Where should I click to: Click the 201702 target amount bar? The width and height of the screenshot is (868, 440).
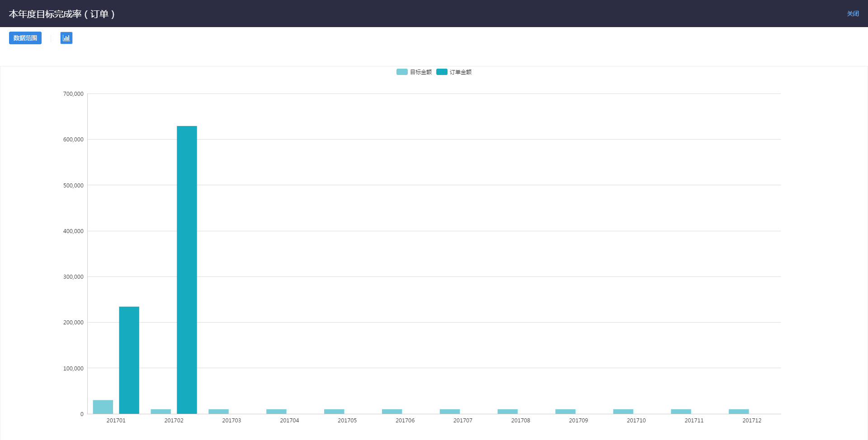point(161,412)
